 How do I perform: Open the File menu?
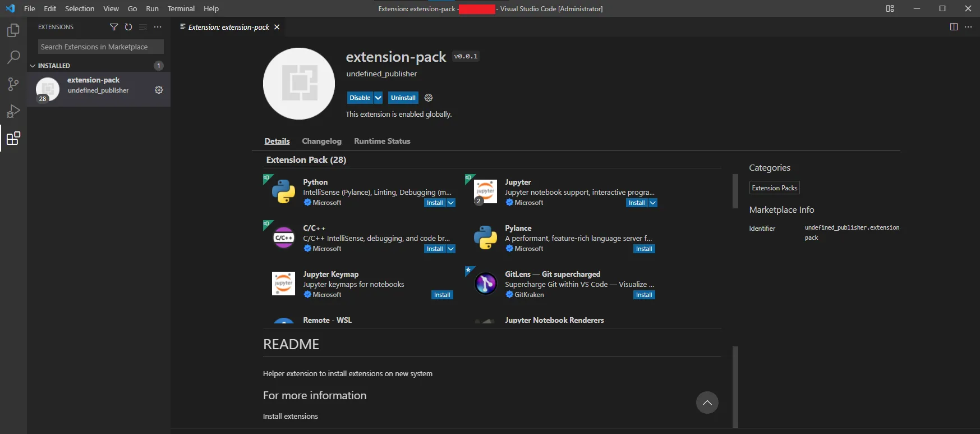30,8
